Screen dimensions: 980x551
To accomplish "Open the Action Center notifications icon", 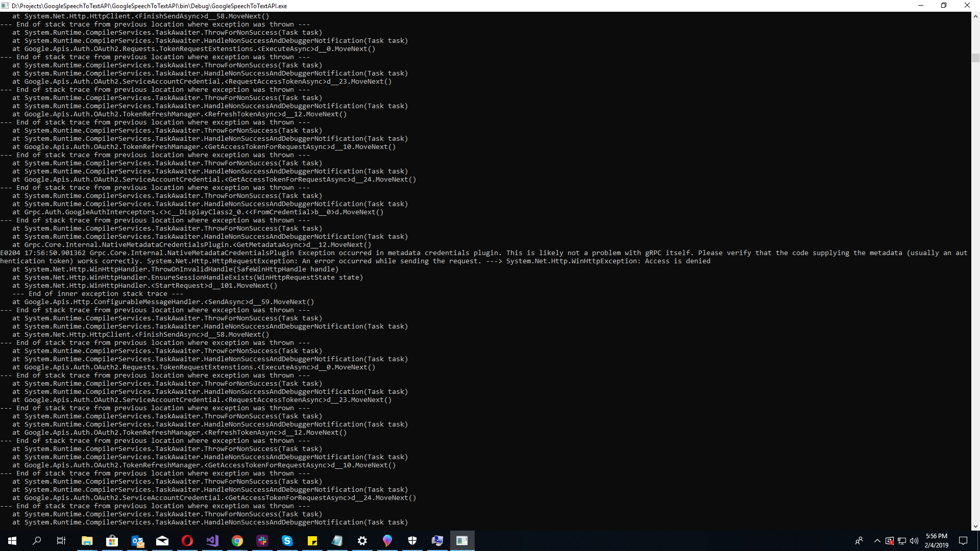I will (963, 541).
